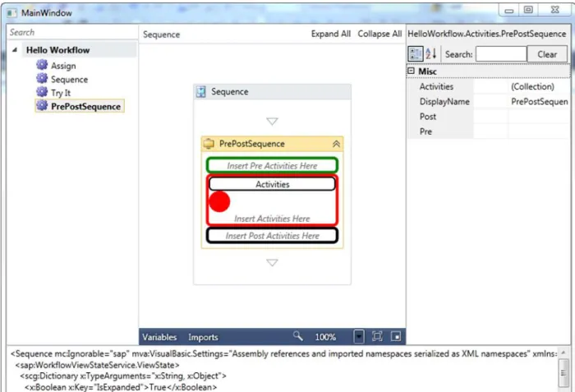Click the Activities property row
The width and height of the screenshot is (575, 392).
(488, 86)
